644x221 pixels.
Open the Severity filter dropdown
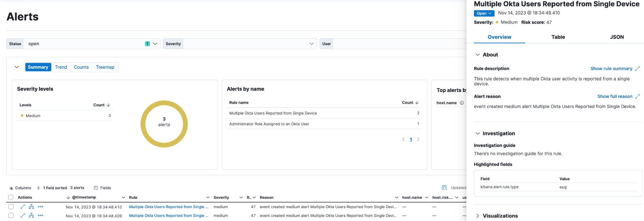(311, 44)
